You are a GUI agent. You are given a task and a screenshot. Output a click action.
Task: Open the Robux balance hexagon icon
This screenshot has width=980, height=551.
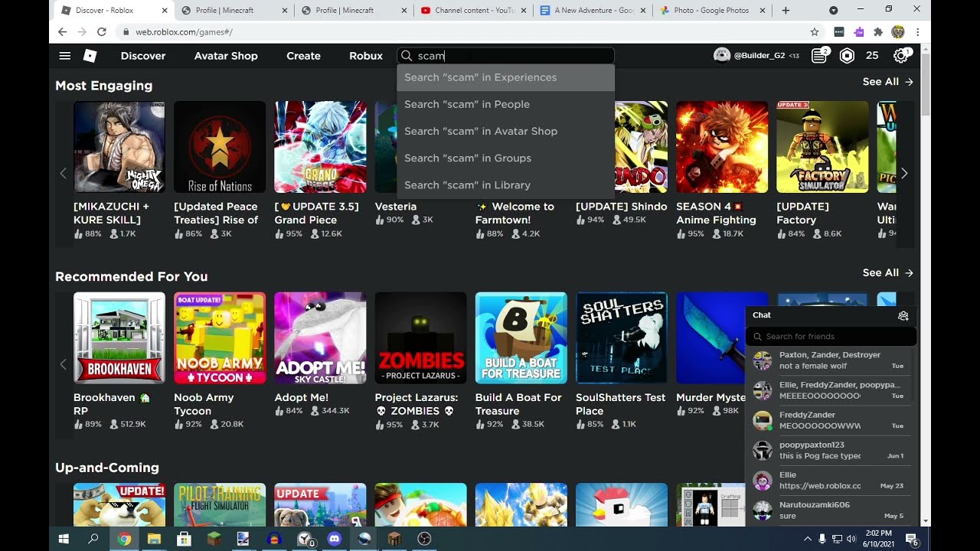click(x=847, y=56)
